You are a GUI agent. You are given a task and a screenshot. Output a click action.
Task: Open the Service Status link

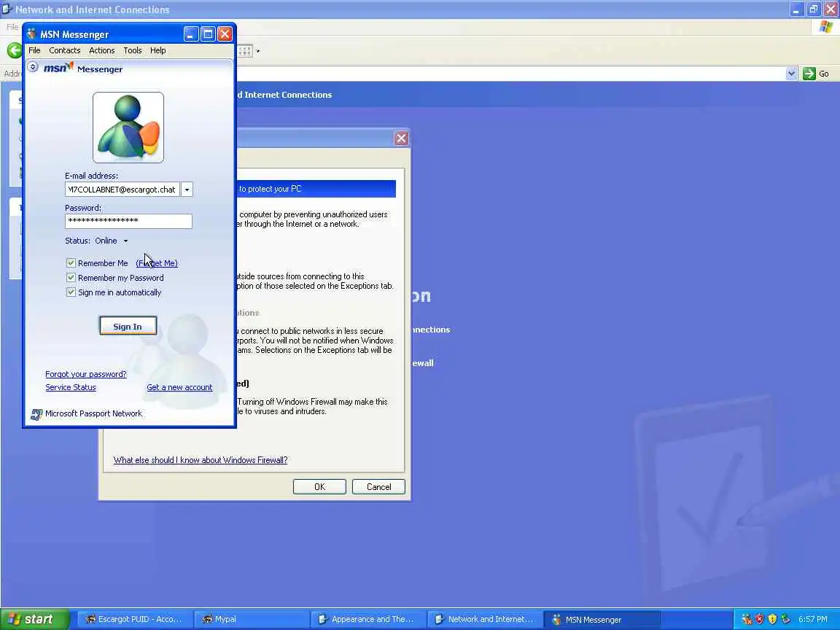[71, 387]
